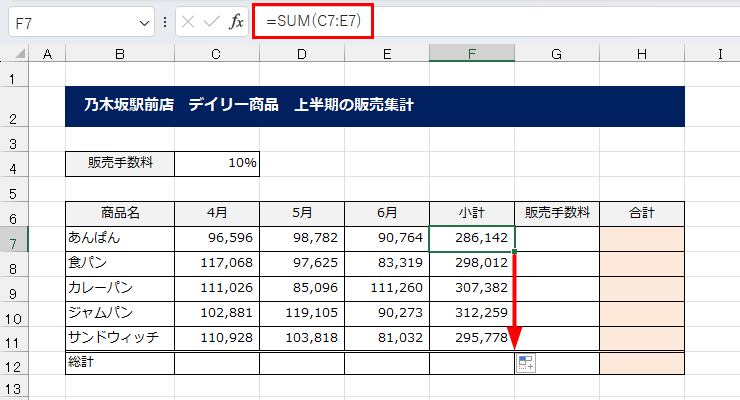
Task: Click the cell with 119,105
Action: (302, 314)
